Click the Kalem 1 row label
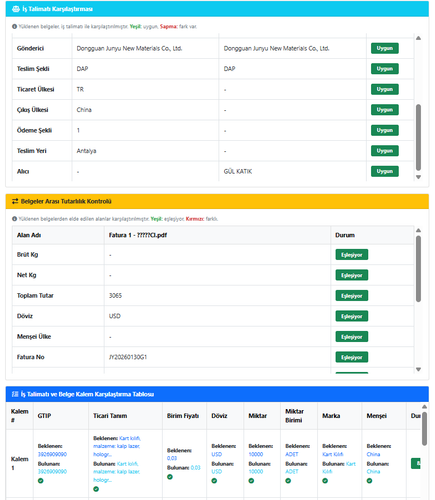The image size is (435, 500). click(x=20, y=463)
